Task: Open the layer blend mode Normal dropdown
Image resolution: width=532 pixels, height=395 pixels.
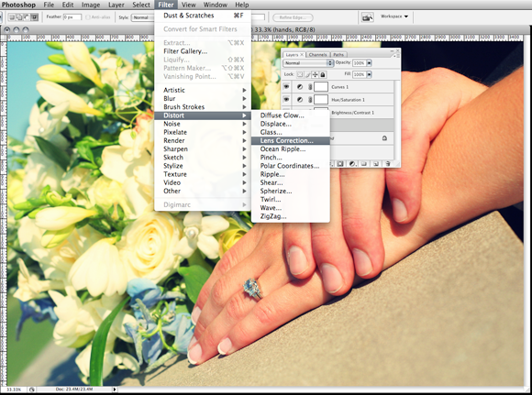Action: tap(308, 63)
